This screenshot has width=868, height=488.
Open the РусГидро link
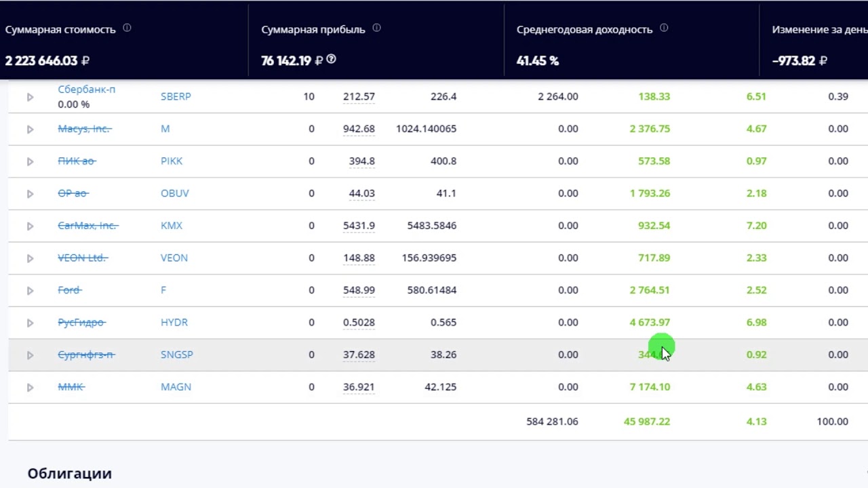[x=82, y=322]
